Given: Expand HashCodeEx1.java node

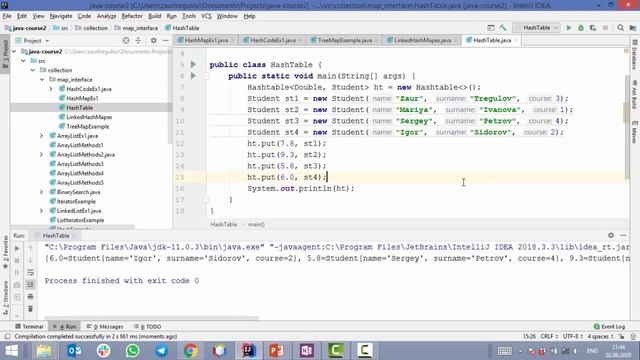Looking at the screenshot, I should 51,89.
